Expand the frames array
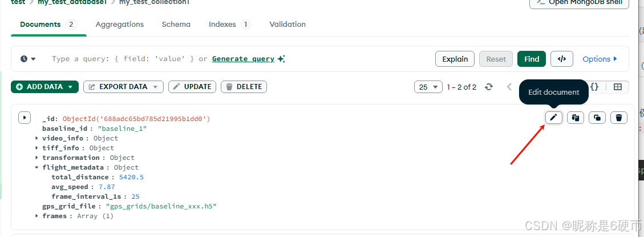644x237 pixels. pos(38,216)
